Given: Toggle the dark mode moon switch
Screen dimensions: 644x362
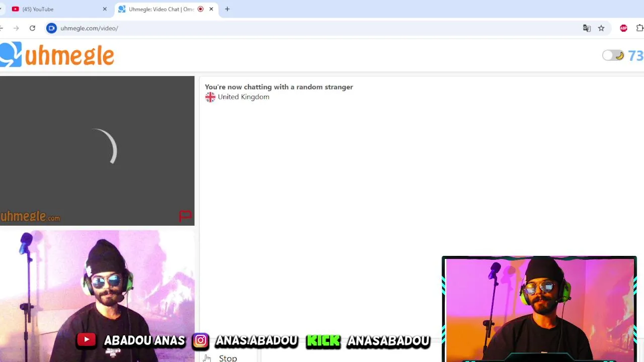Looking at the screenshot, I should tap(613, 55).
